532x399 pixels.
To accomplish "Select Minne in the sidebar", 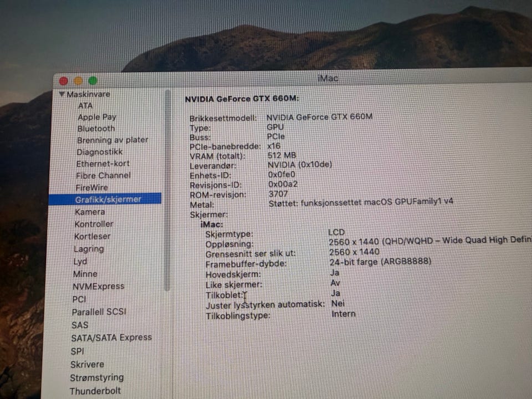I will pos(85,274).
